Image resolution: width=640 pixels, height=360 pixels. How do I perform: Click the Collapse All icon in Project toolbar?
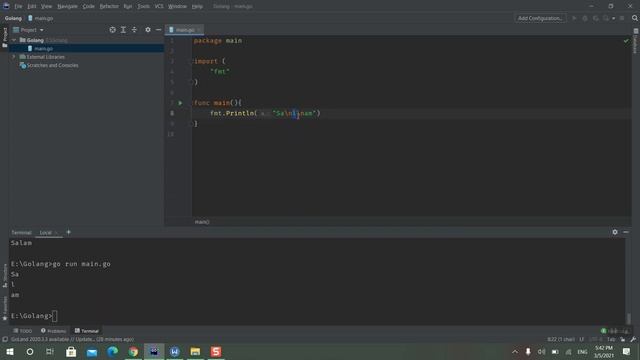[134, 30]
